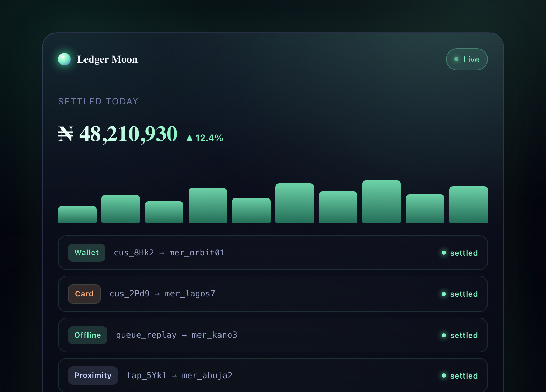Click the up triangle next to 12.4%
Viewport: 546px width, 392px height.
tap(190, 138)
